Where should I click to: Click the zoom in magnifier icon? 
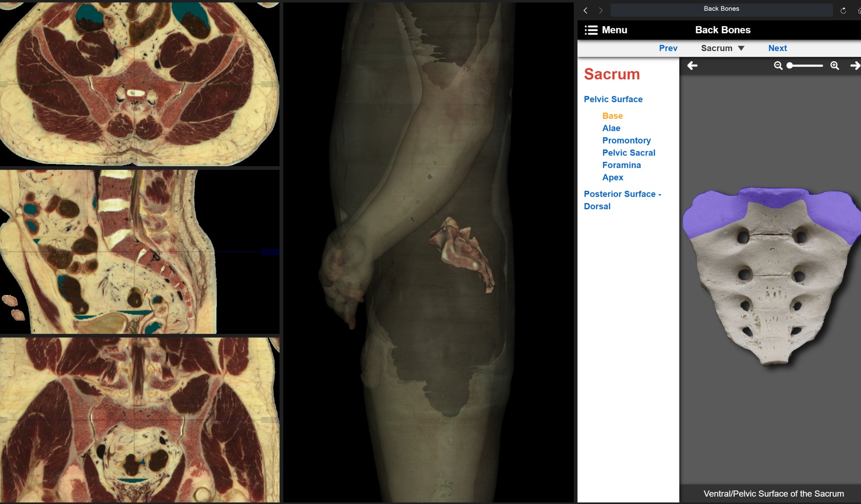[834, 66]
